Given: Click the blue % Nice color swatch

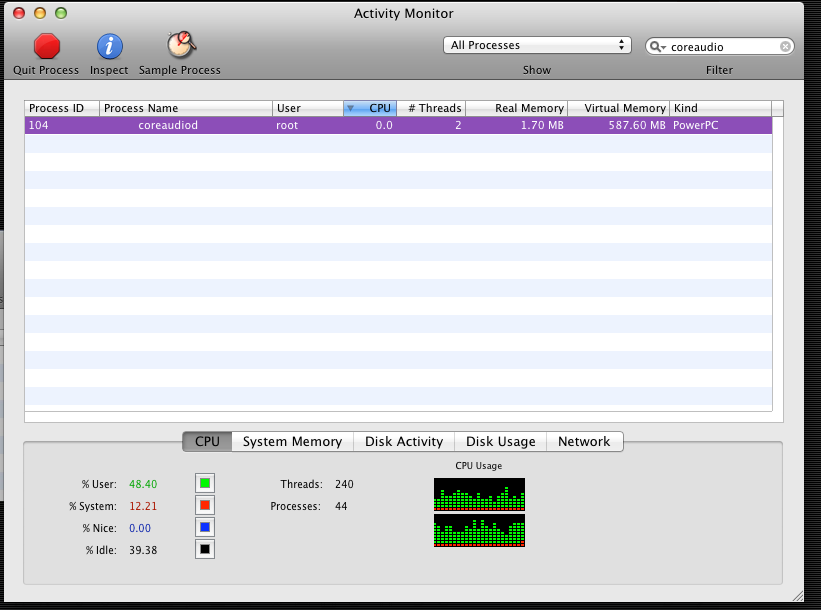Looking at the screenshot, I should [x=205, y=527].
